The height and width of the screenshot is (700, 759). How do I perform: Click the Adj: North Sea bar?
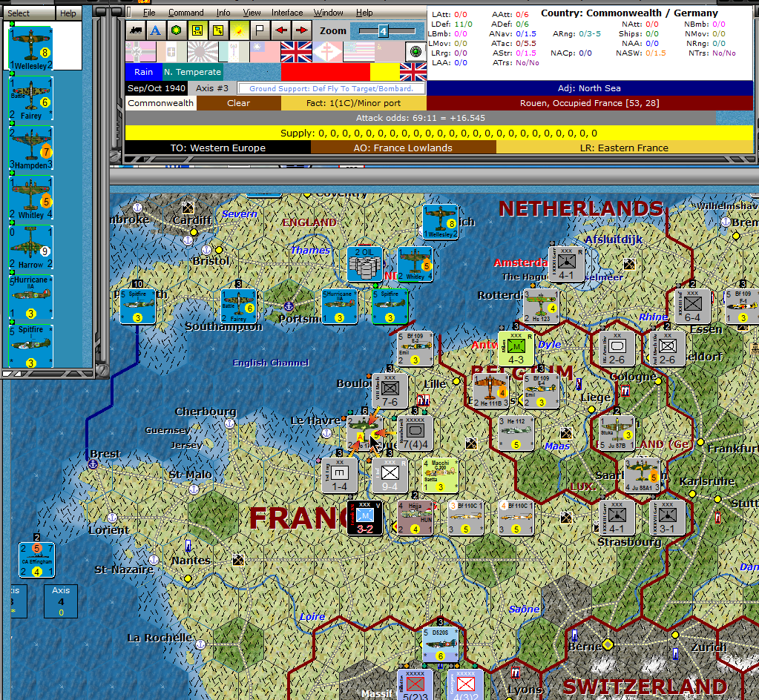coord(589,88)
